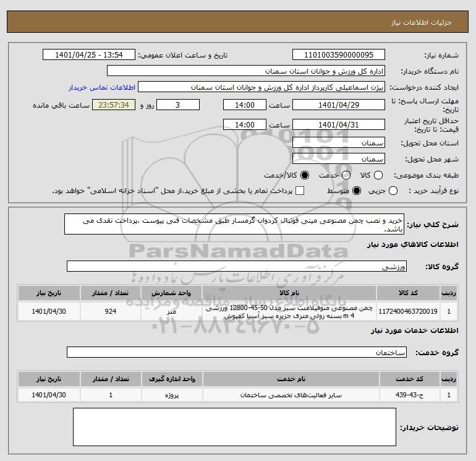The width and height of the screenshot is (476, 461).
Task: Click the quantity cell 924
Action: [111, 311]
